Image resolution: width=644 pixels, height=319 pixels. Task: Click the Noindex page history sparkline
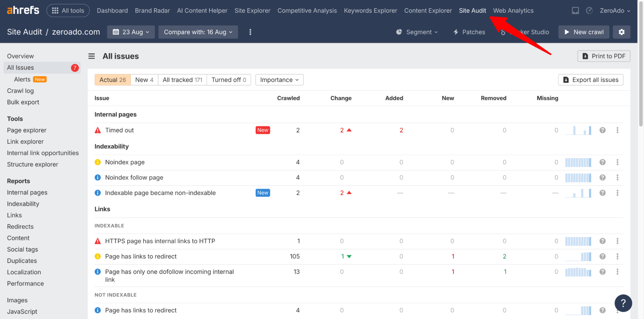point(578,162)
